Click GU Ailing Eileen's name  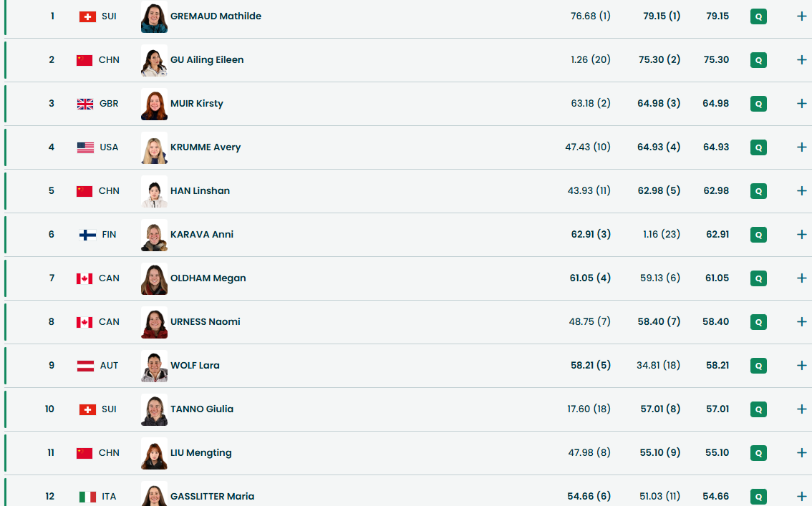pos(207,60)
